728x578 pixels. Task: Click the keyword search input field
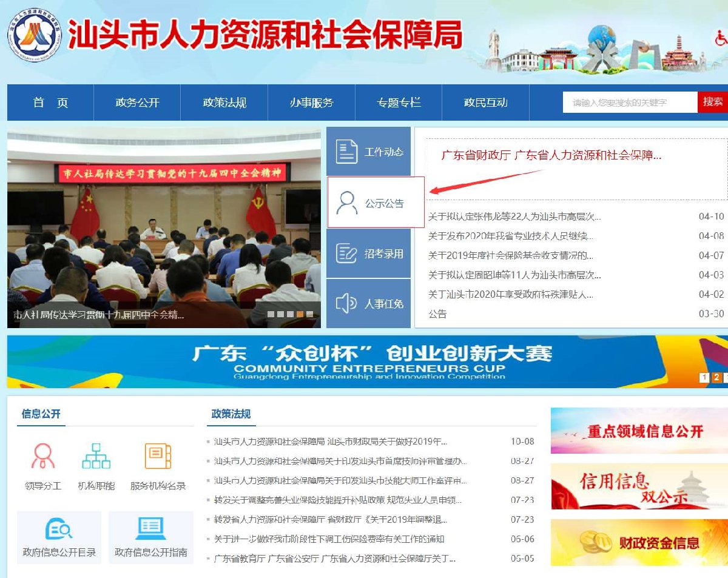click(x=630, y=102)
